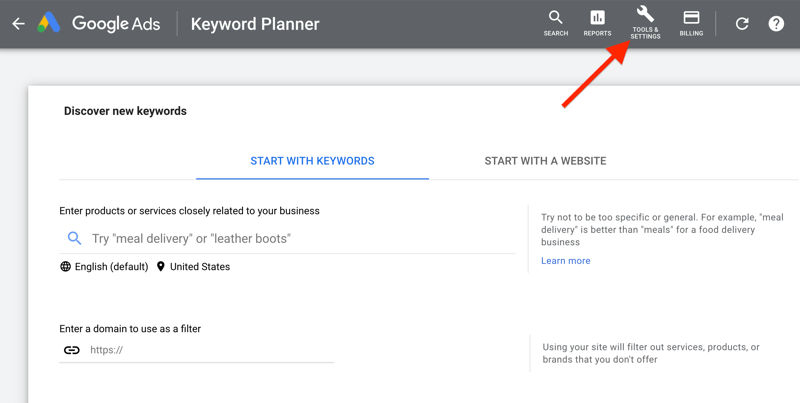Click the Discover new keywords heading
The image size is (800, 403).
[x=125, y=111]
